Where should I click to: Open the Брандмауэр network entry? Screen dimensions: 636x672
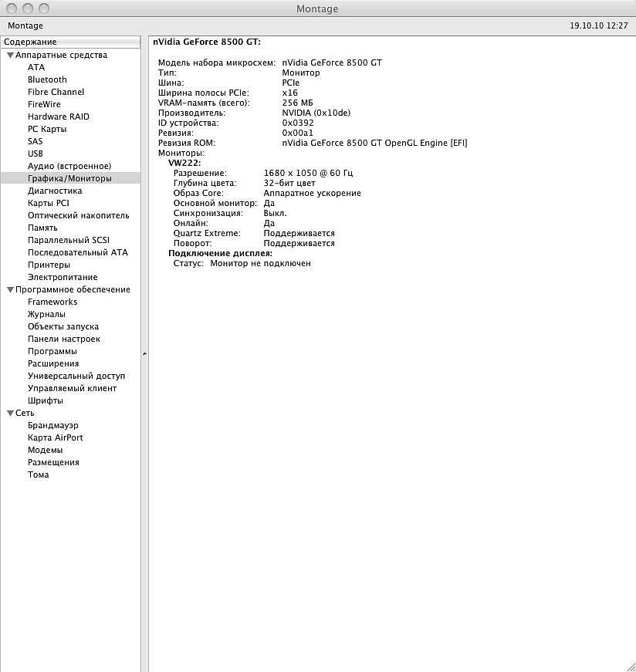(x=53, y=426)
